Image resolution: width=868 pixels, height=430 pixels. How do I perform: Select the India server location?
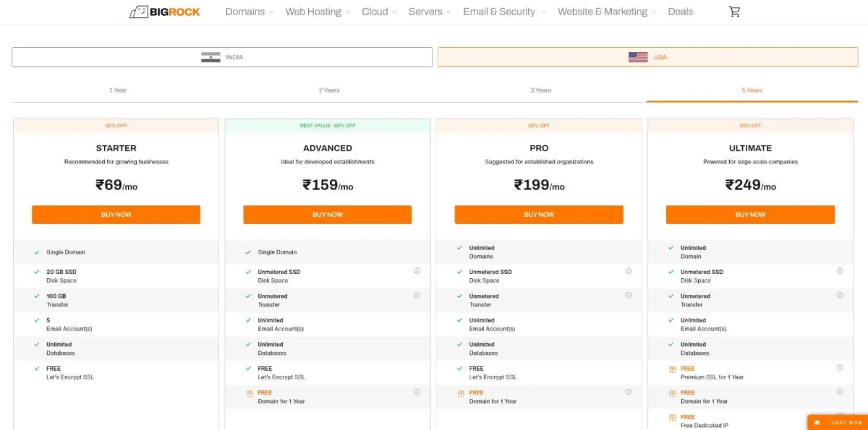pos(222,57)
